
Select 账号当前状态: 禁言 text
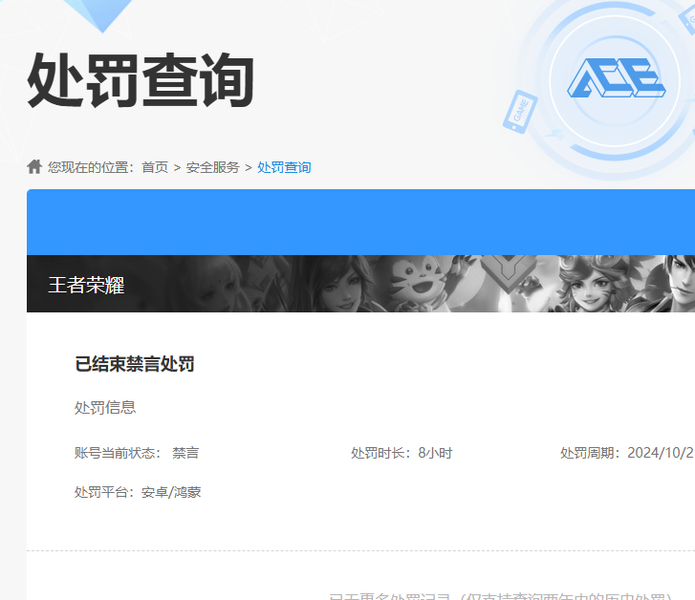pos(137,453)
